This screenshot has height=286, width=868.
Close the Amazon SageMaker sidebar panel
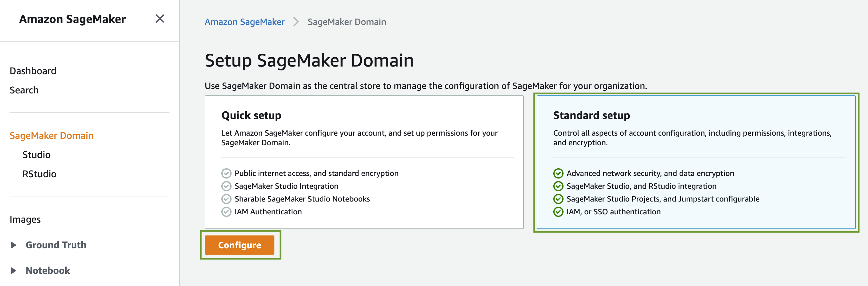pos(160,19)
